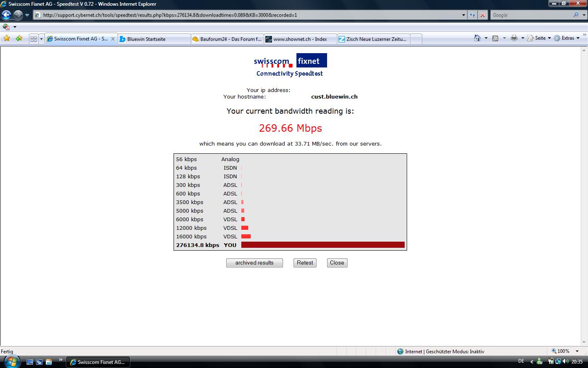This screenshot has width=588, height=368.
Task: Switch to the Zisch Neue Luzerner Zeitung tab
Action: pos(373,39)
